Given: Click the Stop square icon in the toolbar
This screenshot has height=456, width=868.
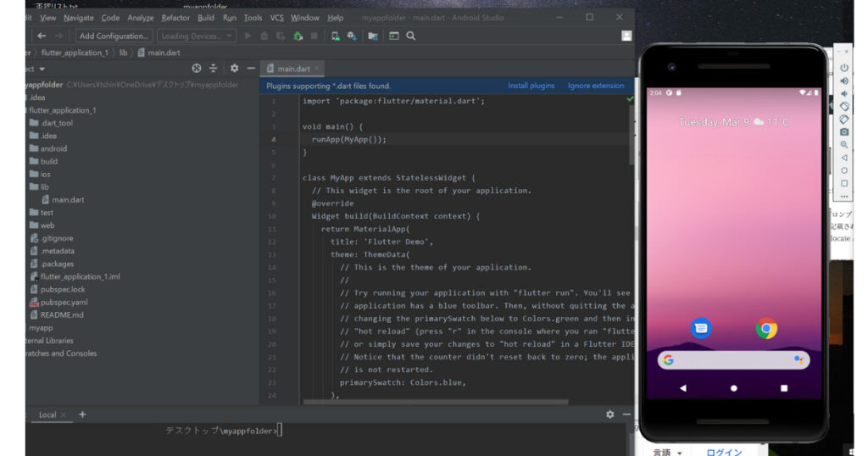Looking at the screenshot, I should [314, 36].
